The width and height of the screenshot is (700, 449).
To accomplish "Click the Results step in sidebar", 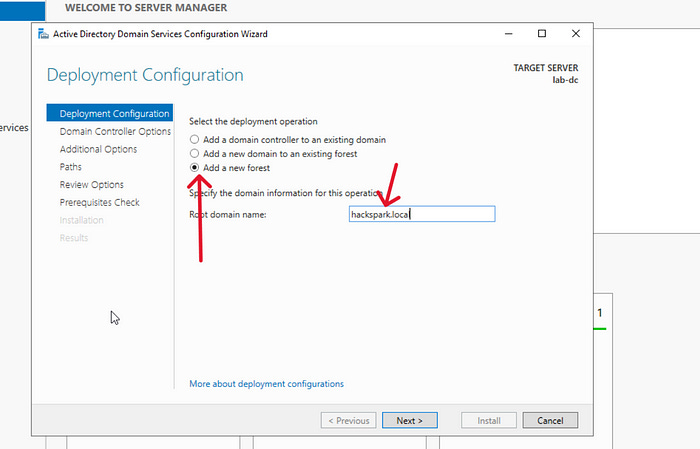I will [x=74, y=238].
